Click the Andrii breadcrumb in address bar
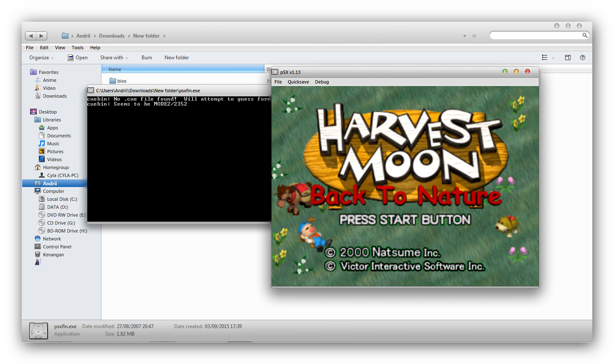 (83, 36)
